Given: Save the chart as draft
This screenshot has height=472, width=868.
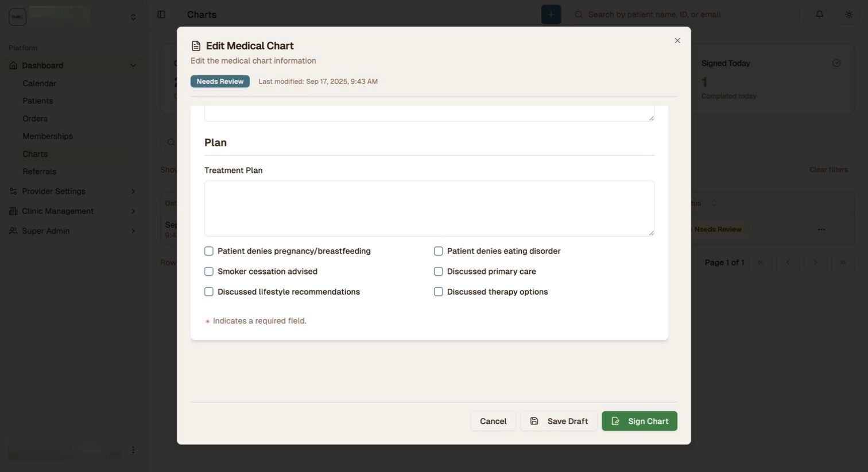Looking at the screenshot, I should coord(559,421).
